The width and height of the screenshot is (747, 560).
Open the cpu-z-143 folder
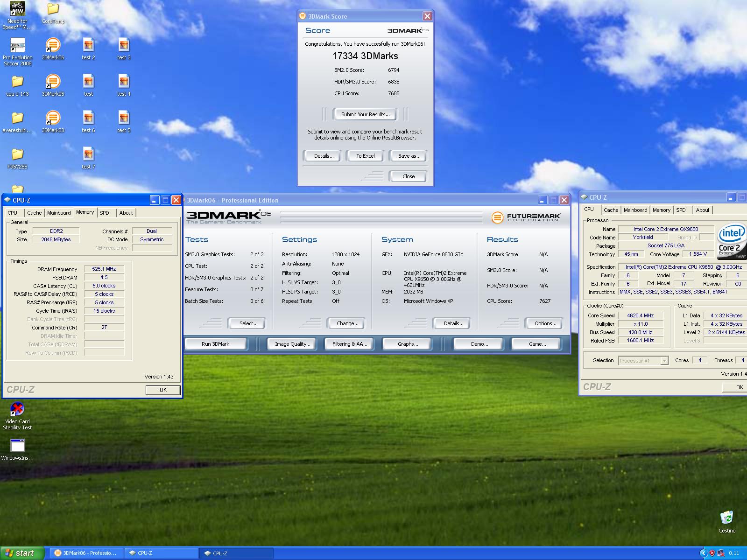(17, 85)
